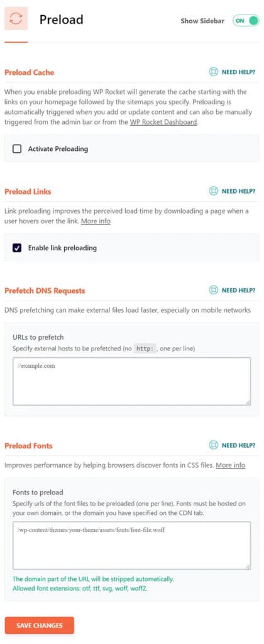Open the WP Rocket Dashboard link
The width and height of the screenshot is (264, 644).
pyautogui.click(x=163, y=121)
